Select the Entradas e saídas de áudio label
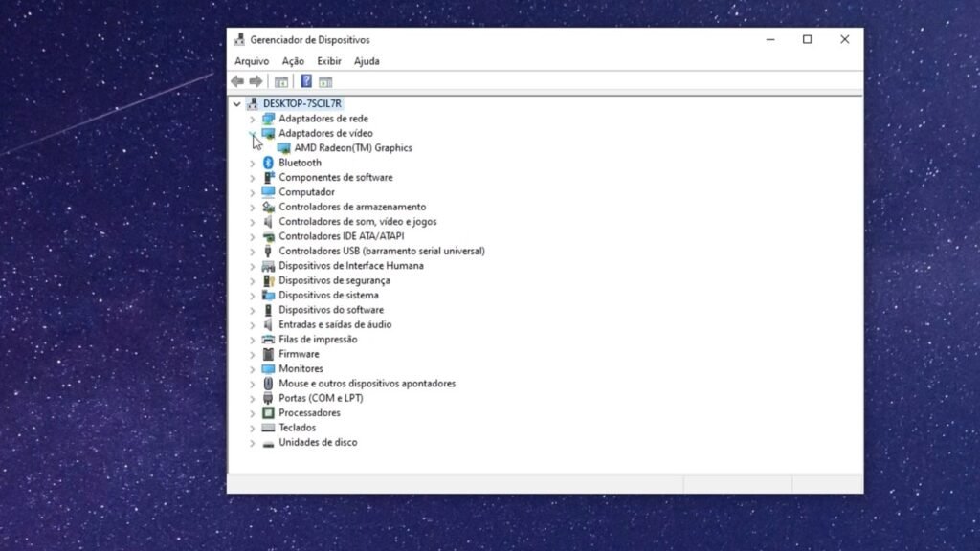Image resolution: width=980 pixels, height=551 pixels. tap(335, 325)
